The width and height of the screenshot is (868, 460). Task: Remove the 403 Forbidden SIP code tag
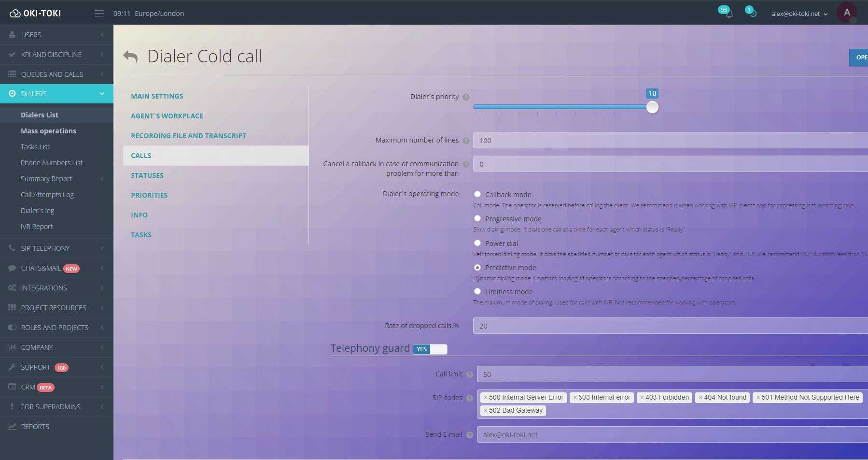coord(642,398)
